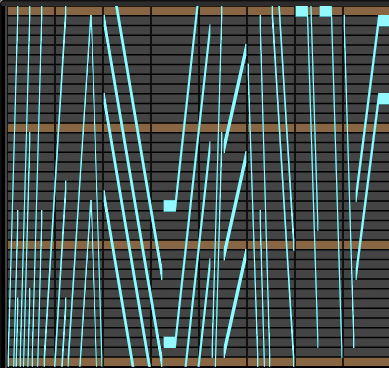Select the right cyan note block in top brown row

pos(326,11)
